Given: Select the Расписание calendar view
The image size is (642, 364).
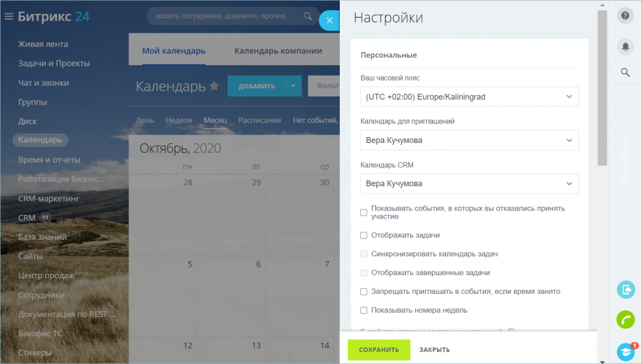Looking at the screenshot, I should 260,120.
